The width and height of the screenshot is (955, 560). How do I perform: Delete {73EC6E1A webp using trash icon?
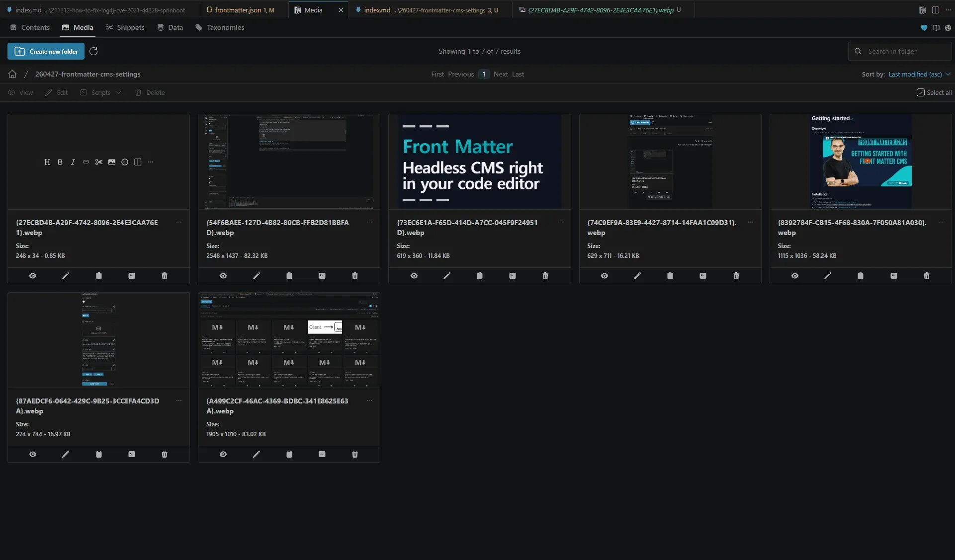[x=545, y=276]
